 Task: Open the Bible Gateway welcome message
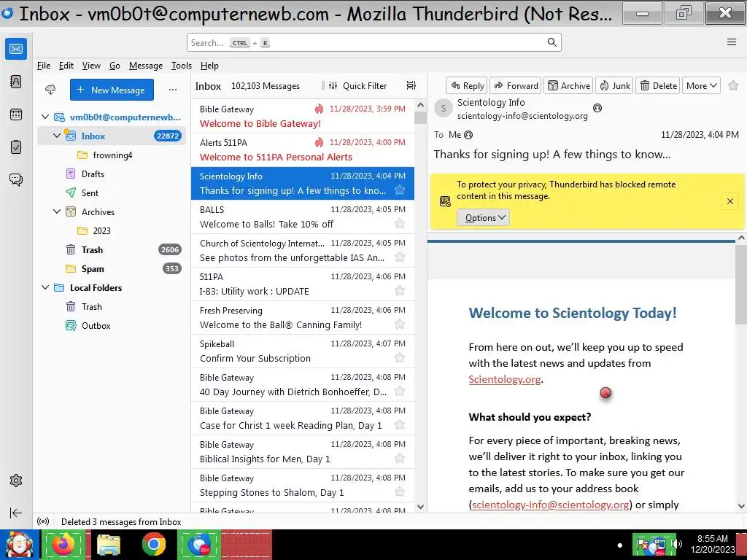303,116
